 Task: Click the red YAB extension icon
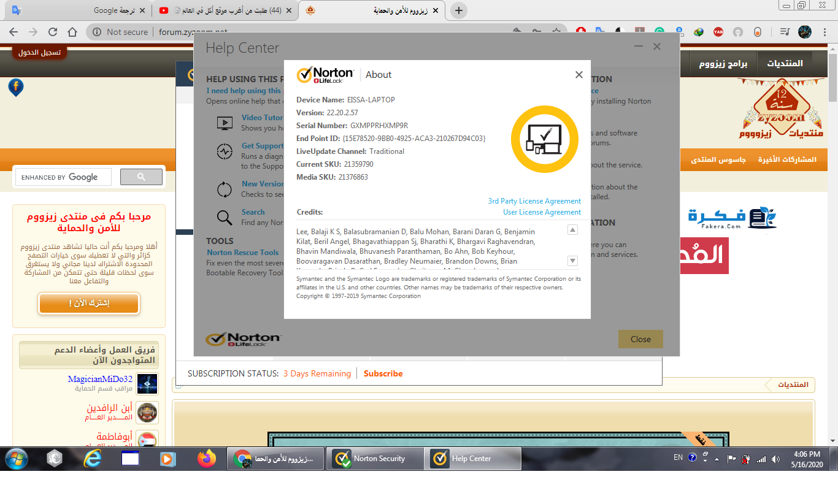coord(718,32)
